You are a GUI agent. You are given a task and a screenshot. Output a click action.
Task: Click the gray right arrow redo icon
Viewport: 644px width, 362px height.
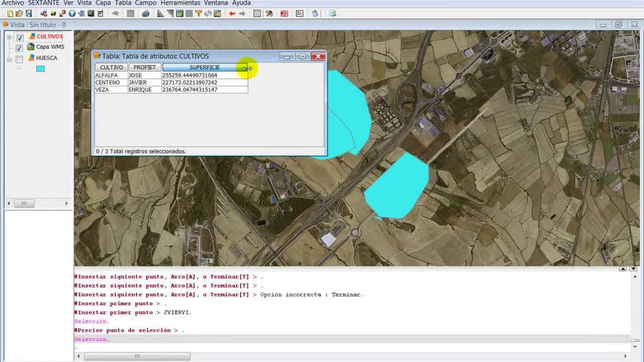click(242, 14)
